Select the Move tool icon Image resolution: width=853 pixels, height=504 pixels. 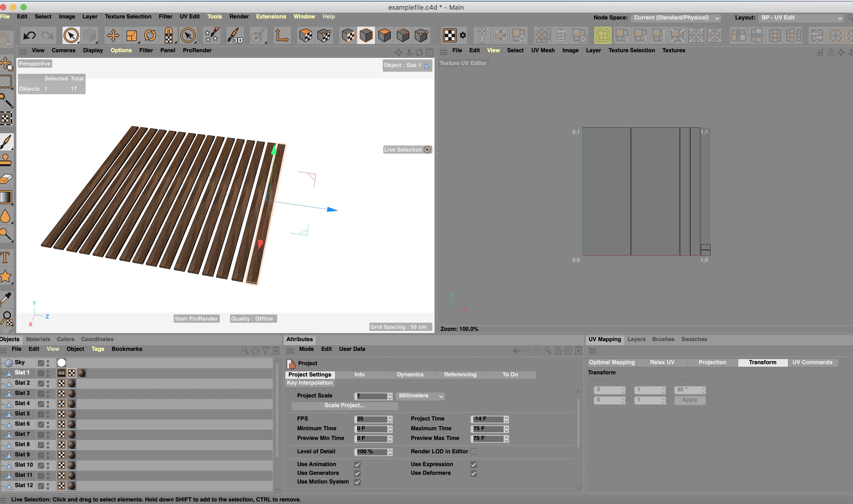tap(113, 35)
